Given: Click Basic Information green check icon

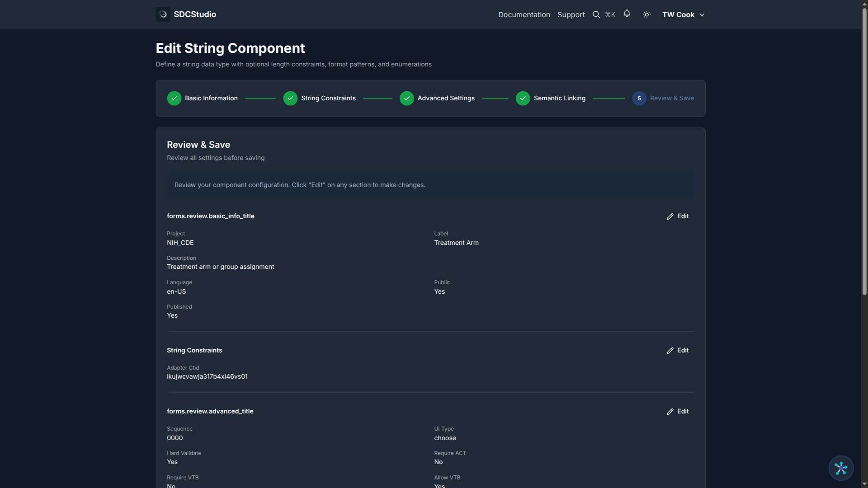Looking at the screenshot, I should (x=174, y=98).
